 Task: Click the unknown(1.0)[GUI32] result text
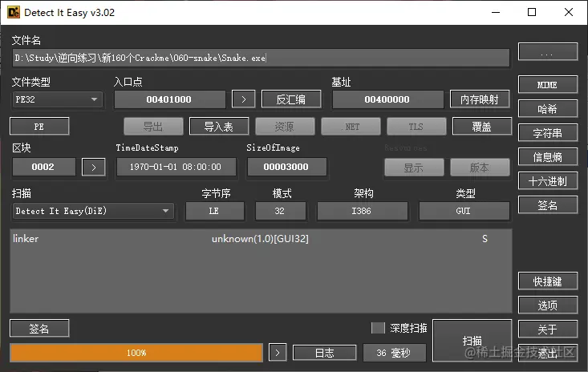(x=260, y=239)
